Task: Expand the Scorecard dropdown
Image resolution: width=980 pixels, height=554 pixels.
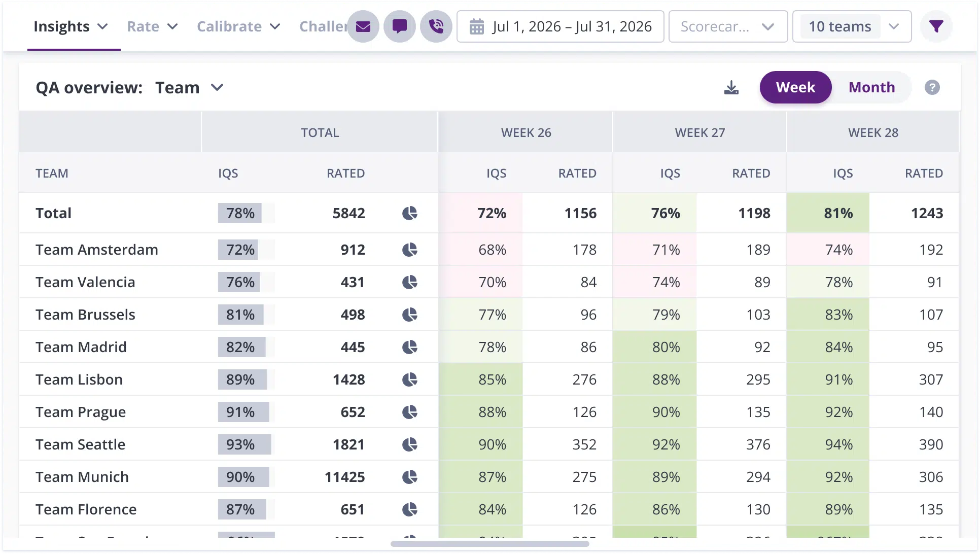Action: point(728,26)
